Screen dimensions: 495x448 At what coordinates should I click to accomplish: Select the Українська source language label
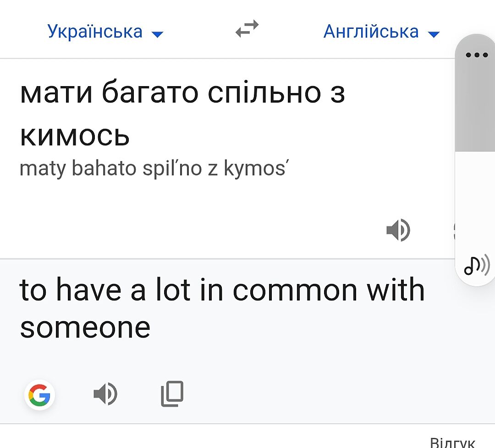pyautogui.click(x=95, y=32)
